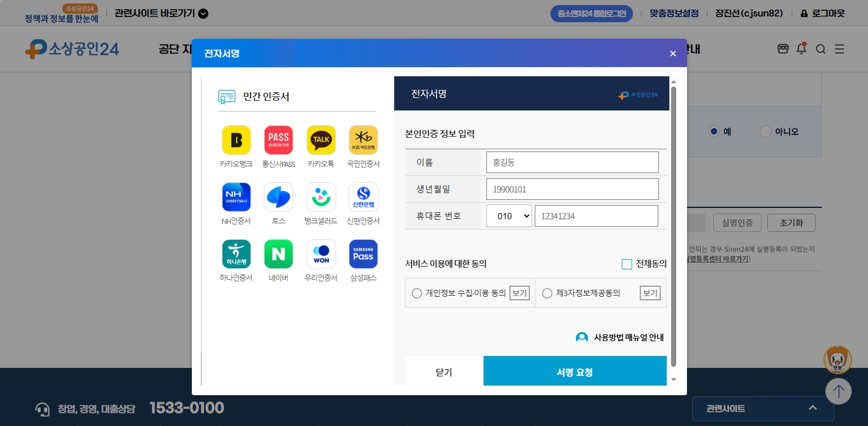Select the 우리인증서 WON icon

point(321,254)
